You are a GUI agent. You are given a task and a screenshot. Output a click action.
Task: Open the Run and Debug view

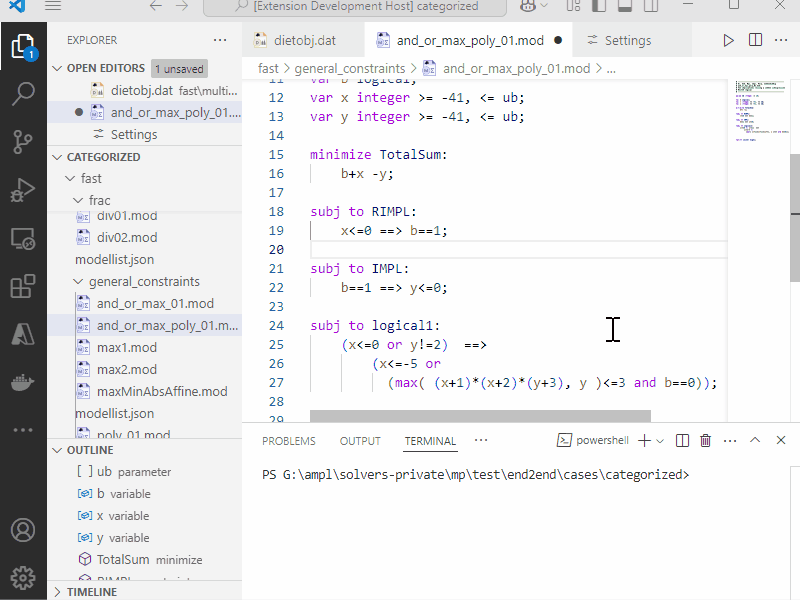point(23,190)
